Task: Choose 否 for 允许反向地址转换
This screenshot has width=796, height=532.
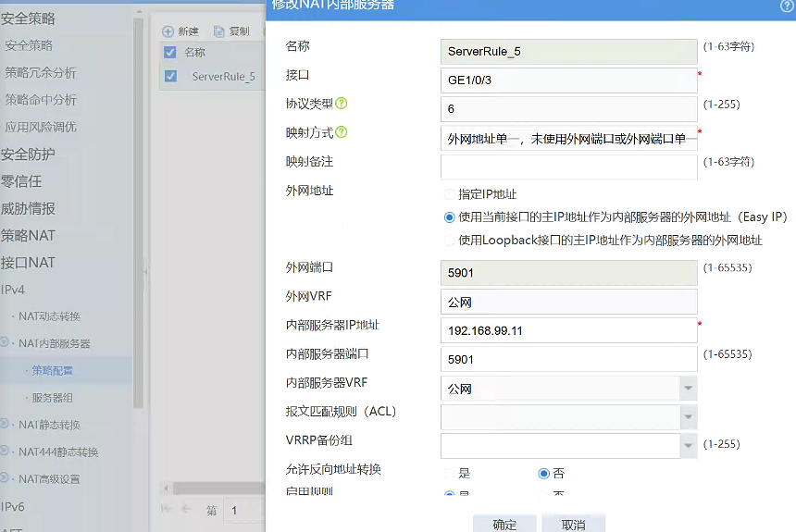Action: [543, 473]
